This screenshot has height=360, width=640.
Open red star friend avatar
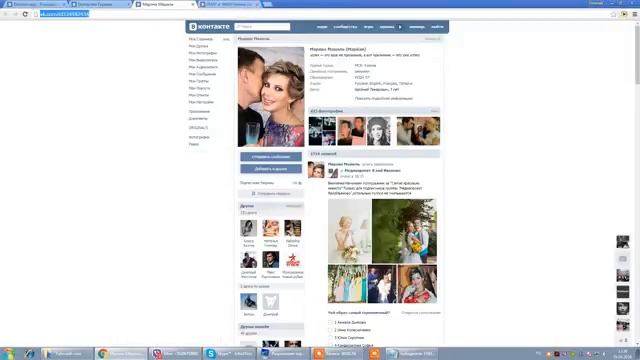[x=293, y=260]
